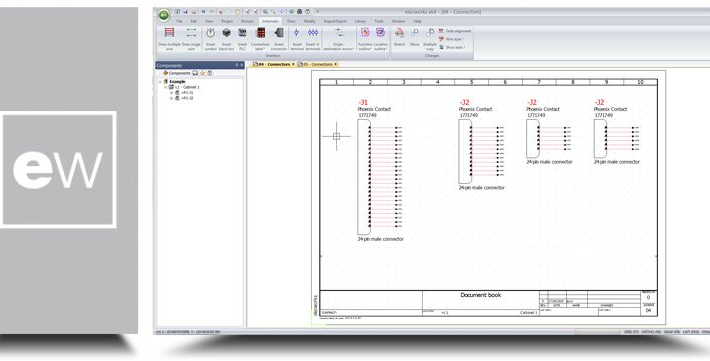Toggle ORTHO mode in status bar
710x361 pixels.
point(650,332)
